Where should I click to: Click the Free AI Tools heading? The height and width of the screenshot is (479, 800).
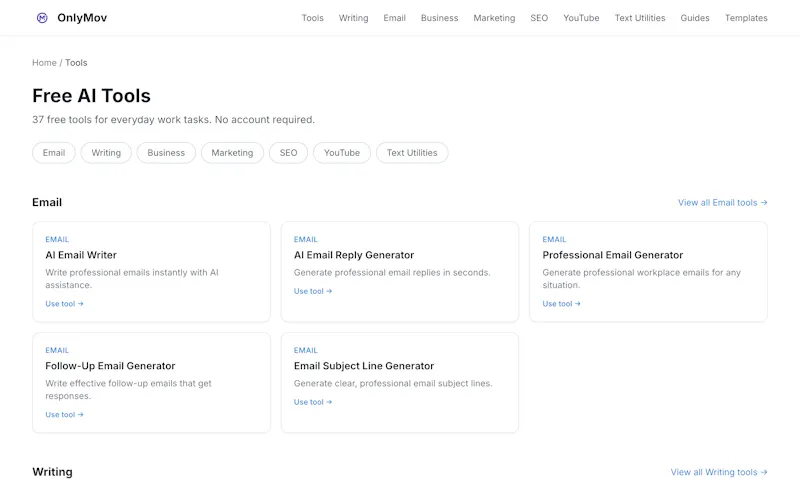[x=91, y=96]
